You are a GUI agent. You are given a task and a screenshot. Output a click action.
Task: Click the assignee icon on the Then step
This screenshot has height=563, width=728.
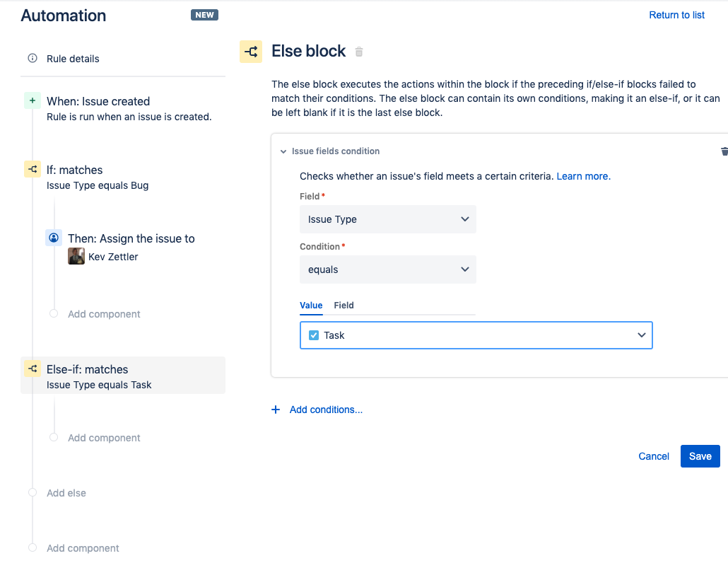pyautogui.click(x=54, y=238)
